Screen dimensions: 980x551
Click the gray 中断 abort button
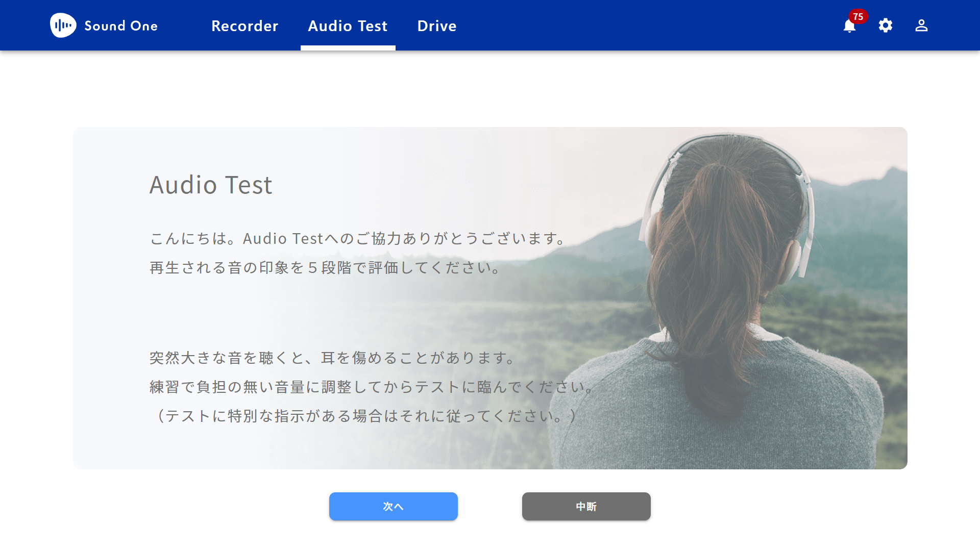pos(586,506)
